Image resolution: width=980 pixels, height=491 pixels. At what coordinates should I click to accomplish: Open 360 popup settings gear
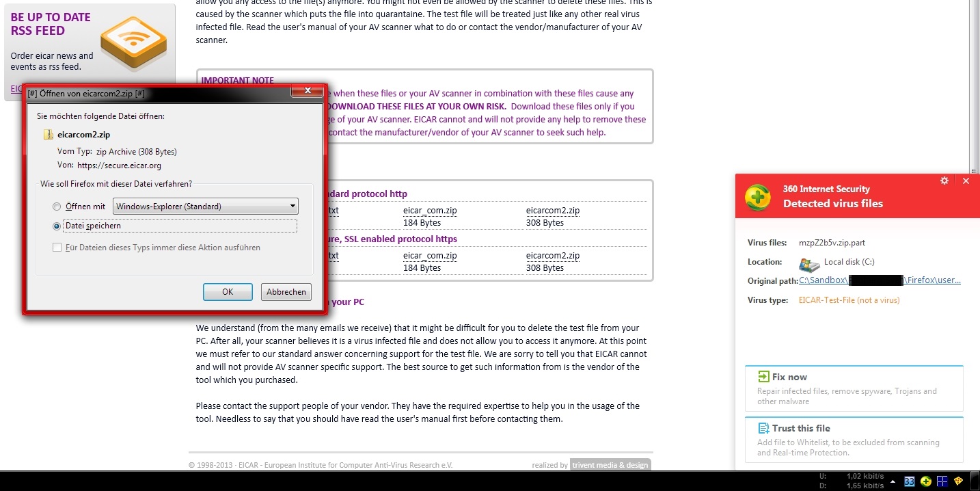tap(944, 181)
